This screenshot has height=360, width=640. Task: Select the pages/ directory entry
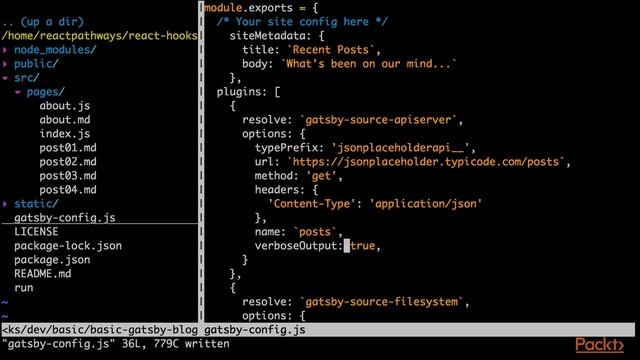pyautogui.click(x=46, y=92)
